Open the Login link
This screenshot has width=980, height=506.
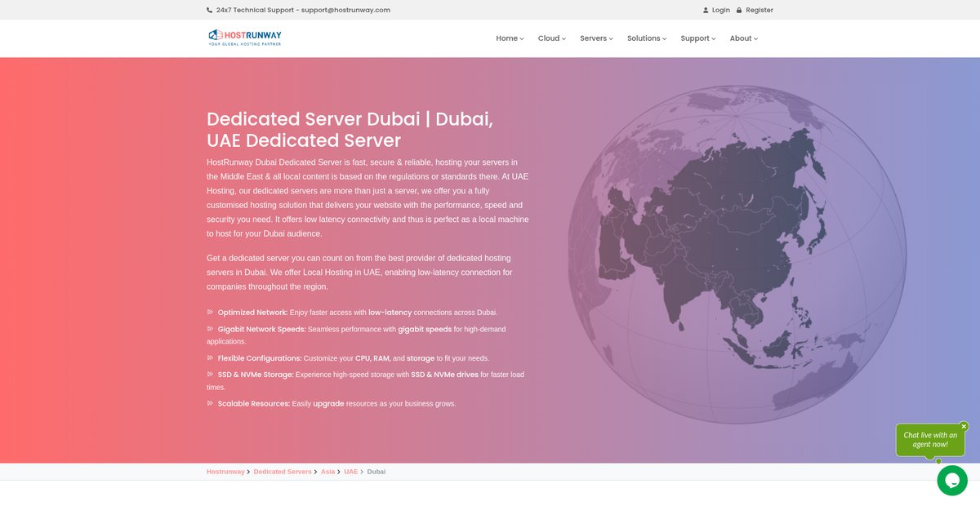[721, 11]
